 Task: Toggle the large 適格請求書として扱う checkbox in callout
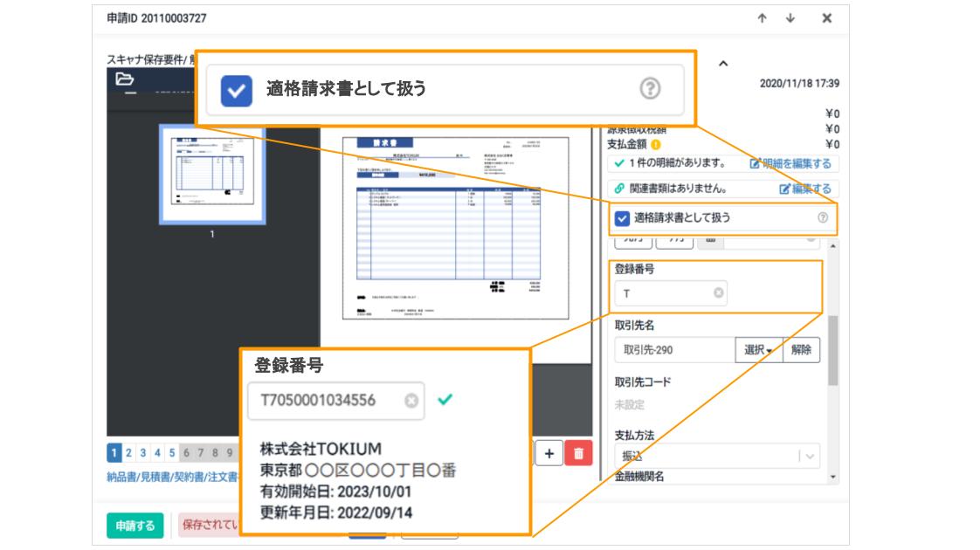click(x=236, y=89)
